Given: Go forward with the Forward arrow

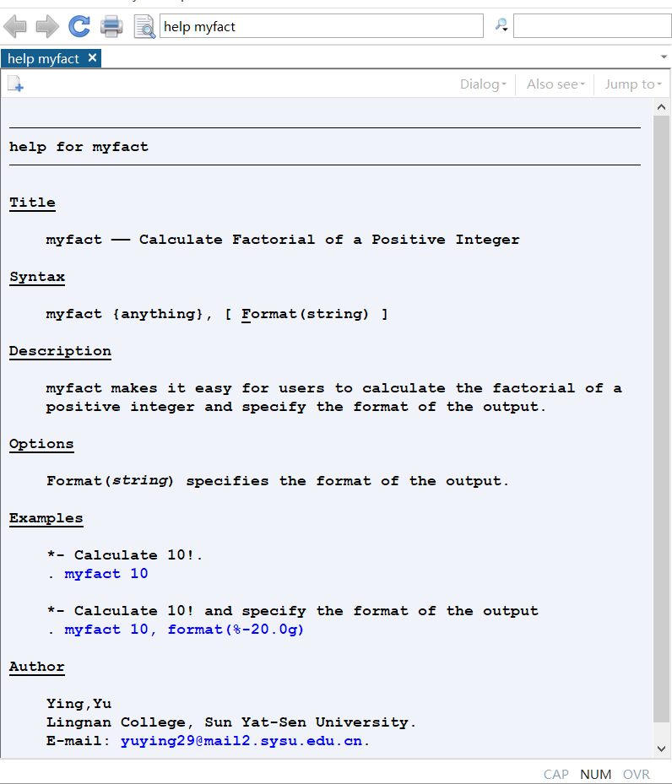Looking at the screenshot, I should (47, 26).
